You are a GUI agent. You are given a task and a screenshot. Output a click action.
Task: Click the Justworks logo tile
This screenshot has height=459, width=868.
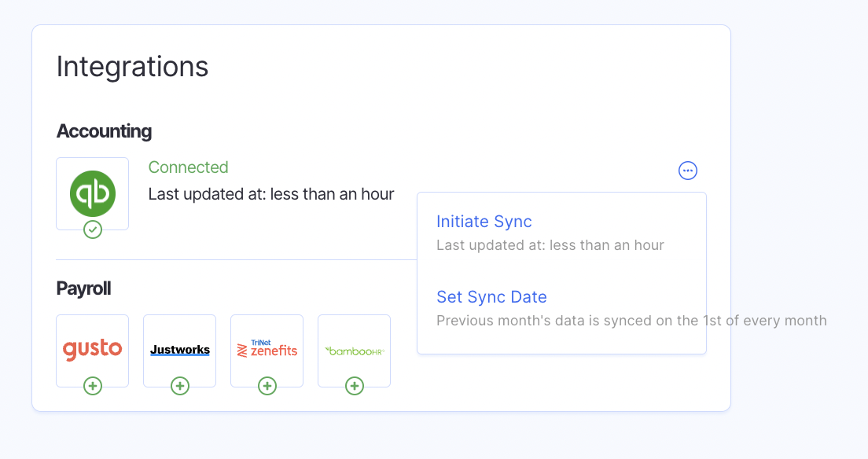pos(179,350)
